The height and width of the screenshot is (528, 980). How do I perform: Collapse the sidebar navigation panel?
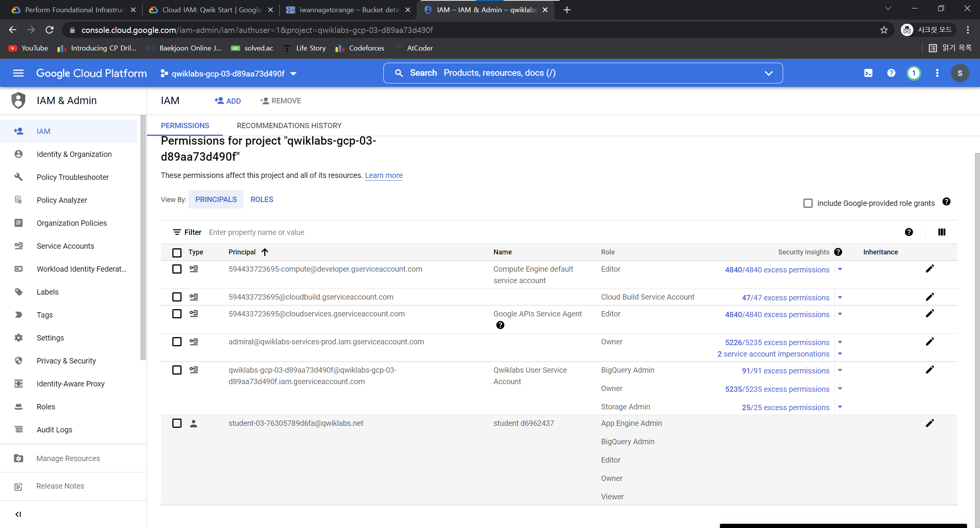pyautogui.click(x=18, y=514)
